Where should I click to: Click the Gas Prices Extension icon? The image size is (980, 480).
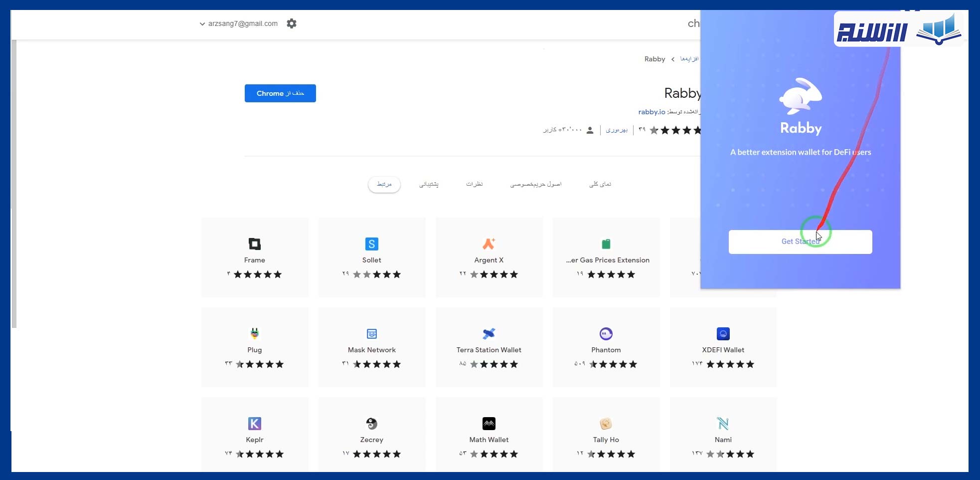[x=606, y=244]
